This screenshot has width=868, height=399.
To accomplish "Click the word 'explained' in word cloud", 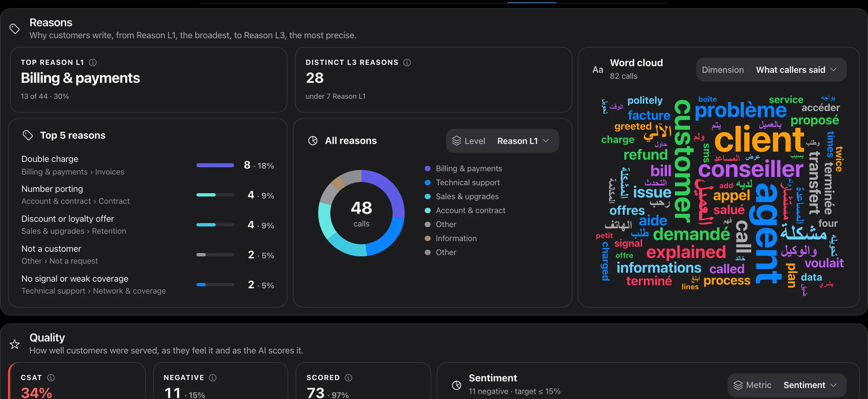I will coord(686,252).
